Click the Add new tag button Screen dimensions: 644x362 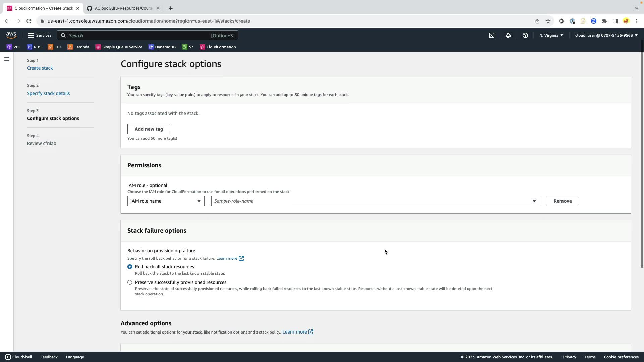click(x=149, y=129)
